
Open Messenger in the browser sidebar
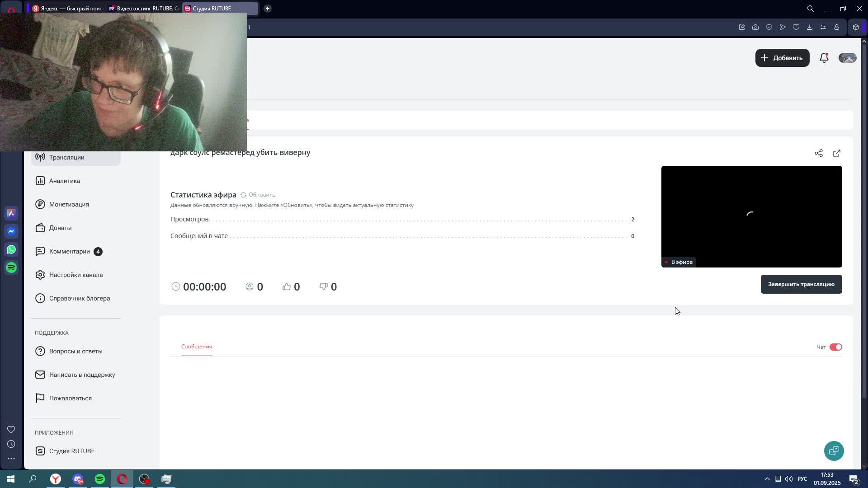tap(11, 231)
